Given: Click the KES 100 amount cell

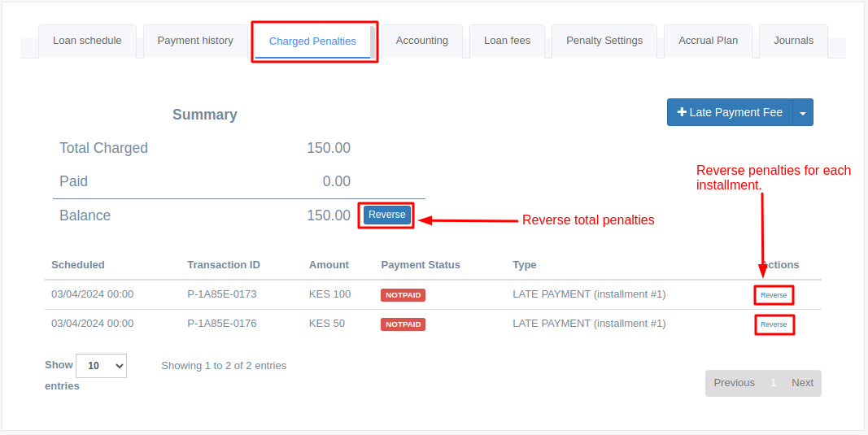Looking at the screenshot, I should pyautogui.click(x=330, y=294).
